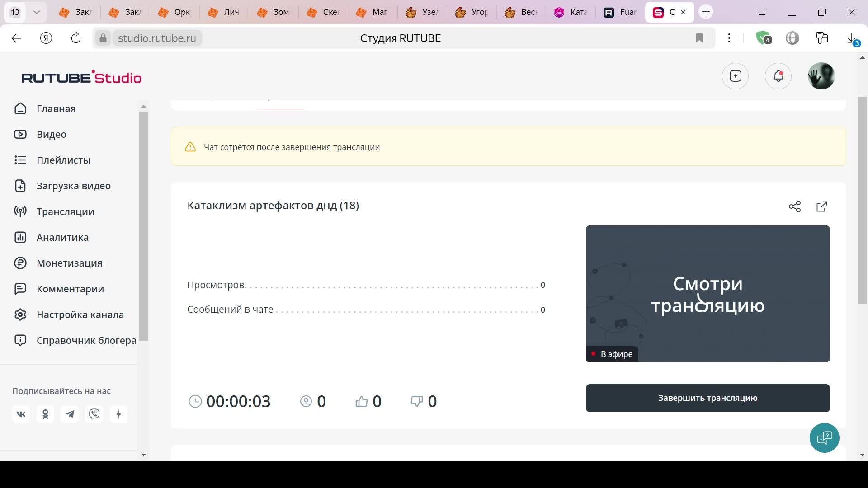Bookmark the page in address bar
Viewport: 868px width, 488px height.
[x=699, y=38]
